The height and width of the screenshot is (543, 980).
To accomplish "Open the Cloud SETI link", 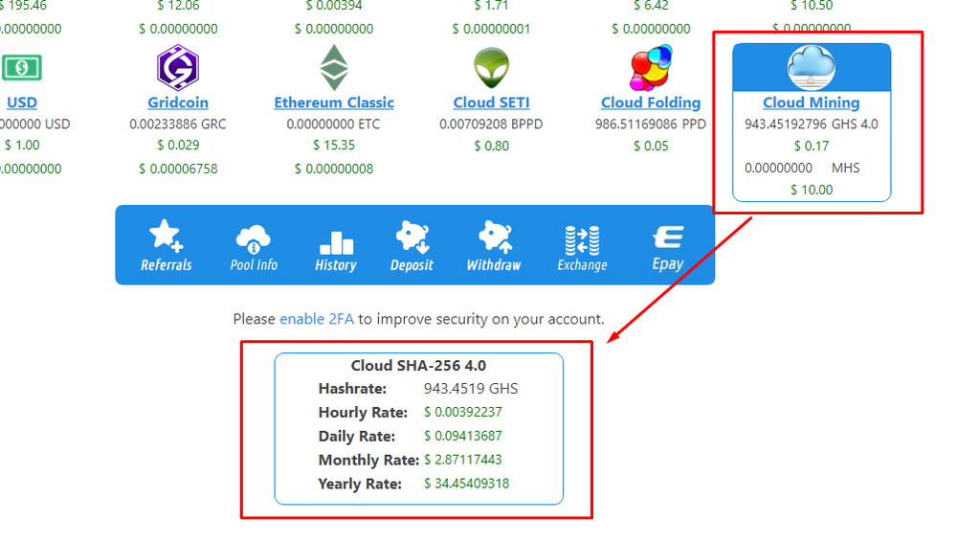I will pyautogui.click(x=491, y=102).
